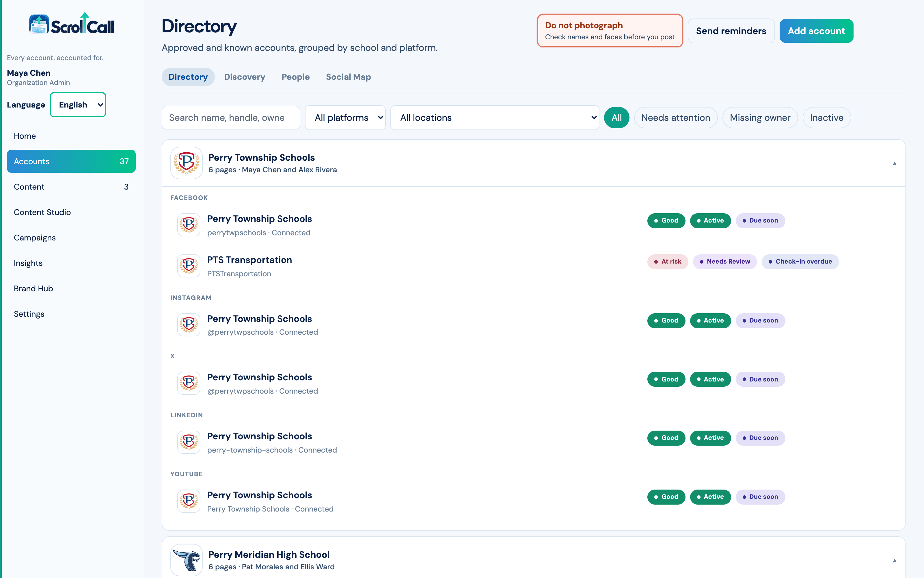Open the Language dropdown
The width and height of the screenshot is (924, 578).
[78, 105]
